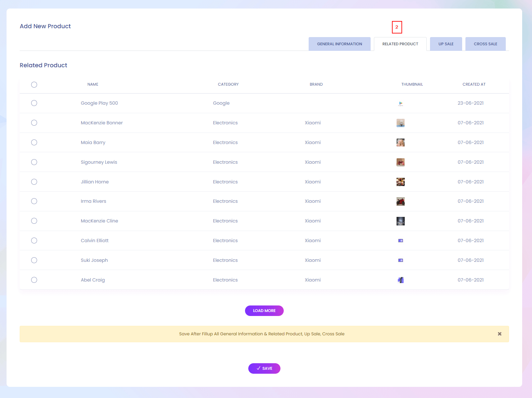The image size is (532, 398).
Task: Click the Load More button
Action: point(264,311)
